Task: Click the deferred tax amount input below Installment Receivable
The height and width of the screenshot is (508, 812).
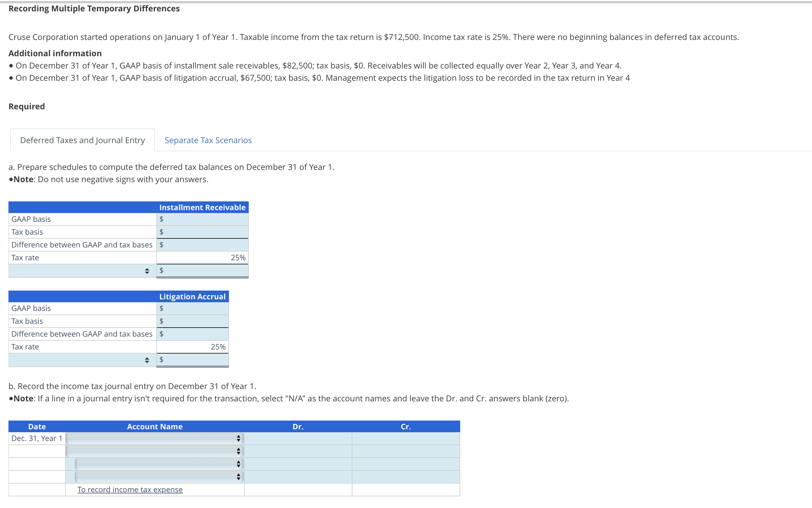Action: [x=203, y=270]
